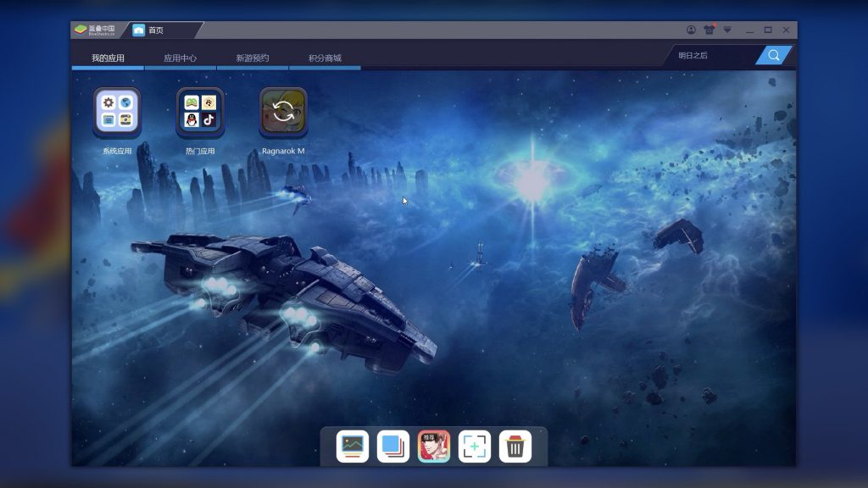Viewport: 868px width, 488px height.
Task: Click the magnifier search button
Action: point(774,55)
